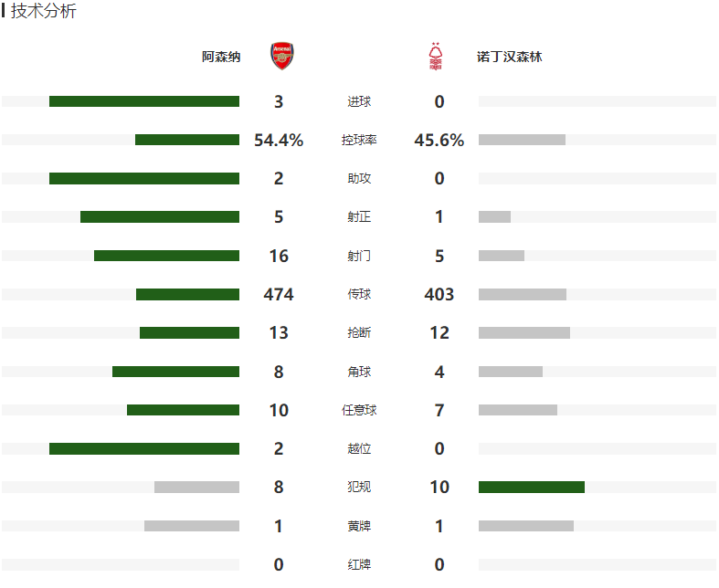Click Arsenal's gray 黄牌 yellow card bar
Screen dimensions: 719x588
tap(192, 526)
